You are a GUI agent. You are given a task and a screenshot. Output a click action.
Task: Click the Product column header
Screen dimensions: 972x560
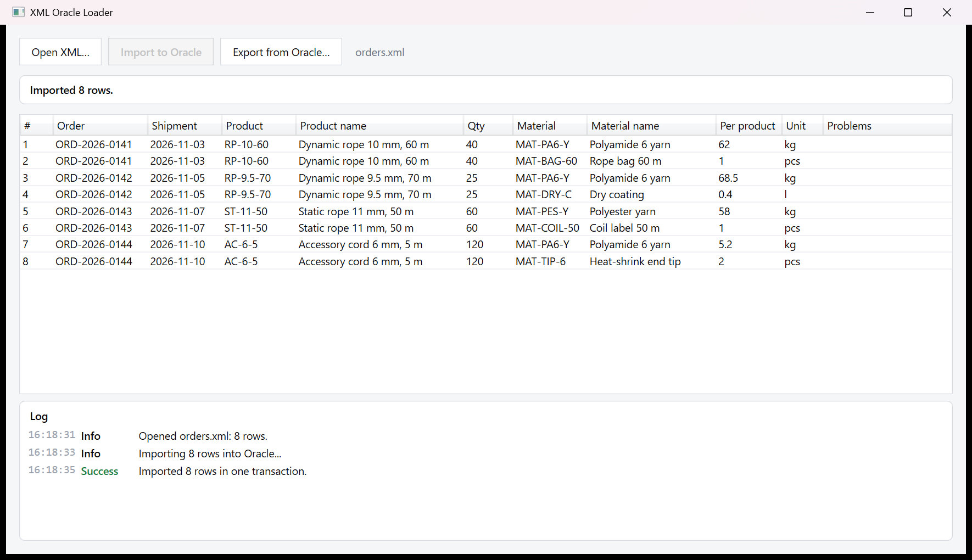click(x=259, y=126)
